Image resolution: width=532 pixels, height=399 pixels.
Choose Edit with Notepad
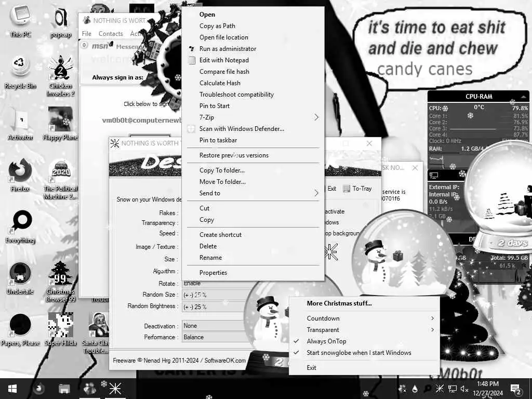coord(253,60)
